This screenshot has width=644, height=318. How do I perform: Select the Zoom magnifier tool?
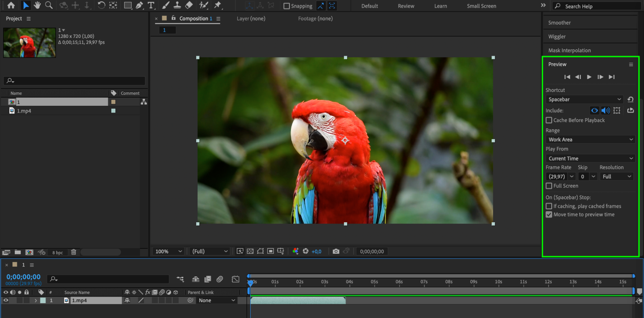(49, 5)
